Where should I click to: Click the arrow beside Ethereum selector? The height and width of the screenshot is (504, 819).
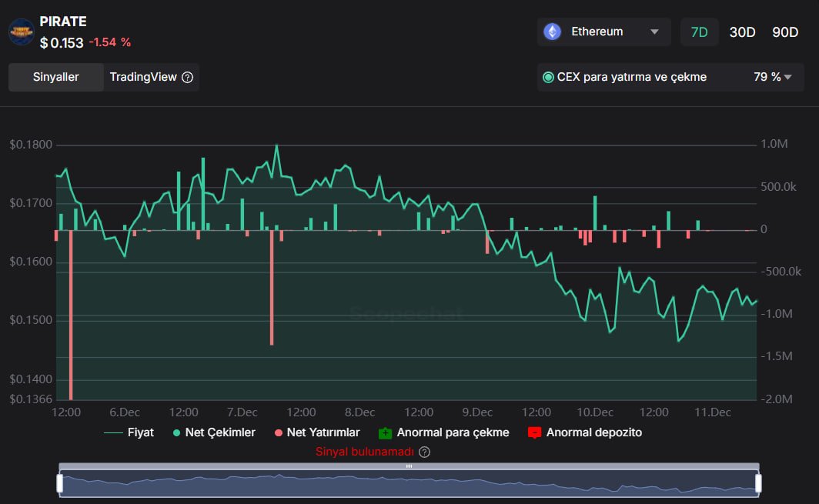654,32
